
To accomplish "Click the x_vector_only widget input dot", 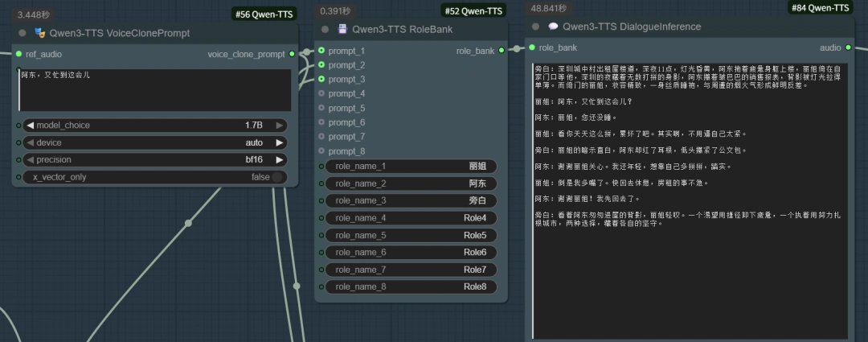I will pos(18,177).
